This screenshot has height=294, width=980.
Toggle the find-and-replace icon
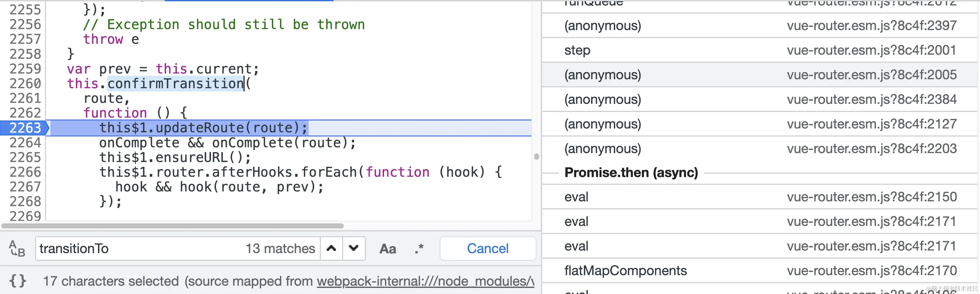click(x=17, y=248)
